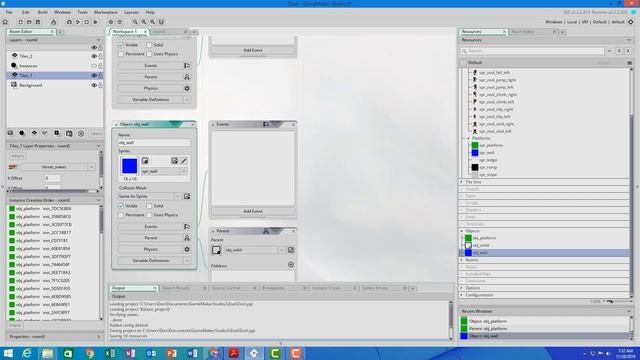Image resolution: width=640 pixels, height=360 pixels.
Task: Click the New Project toolbar icon
Action: 20,22
